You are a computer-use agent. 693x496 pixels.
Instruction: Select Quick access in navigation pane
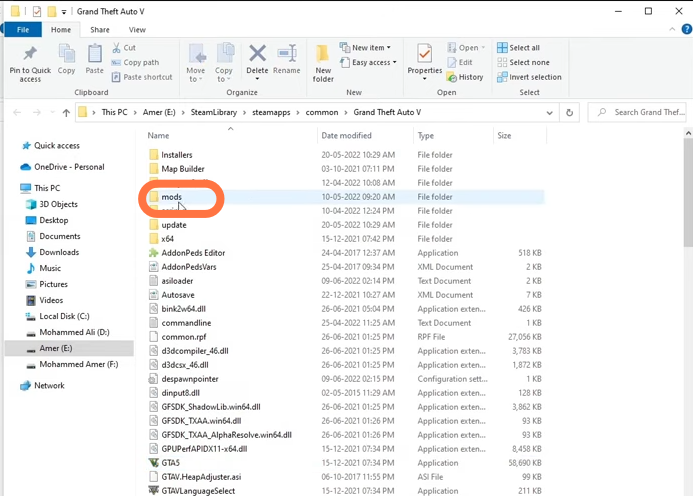(x=57, y=145)
